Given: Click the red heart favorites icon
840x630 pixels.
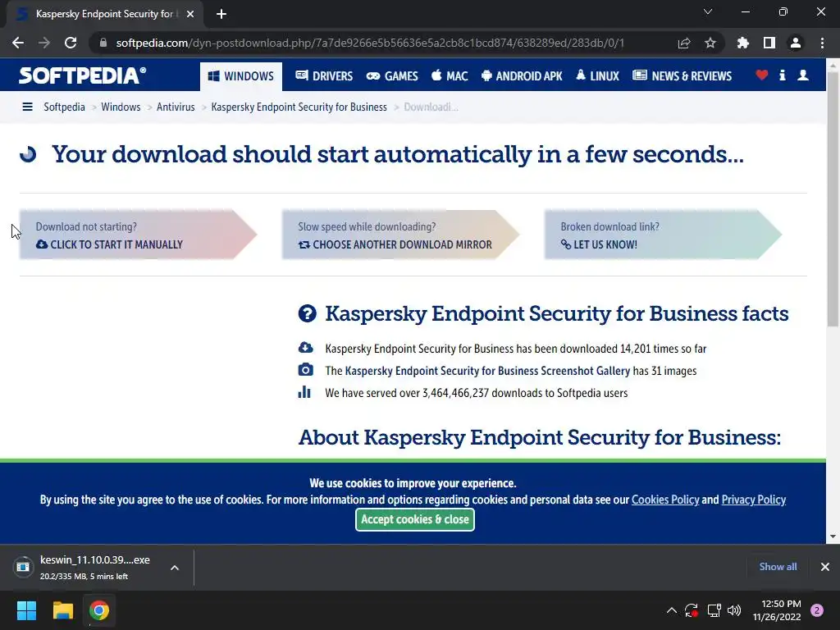Looking at the screenshot, I should [x=762, y=75].
